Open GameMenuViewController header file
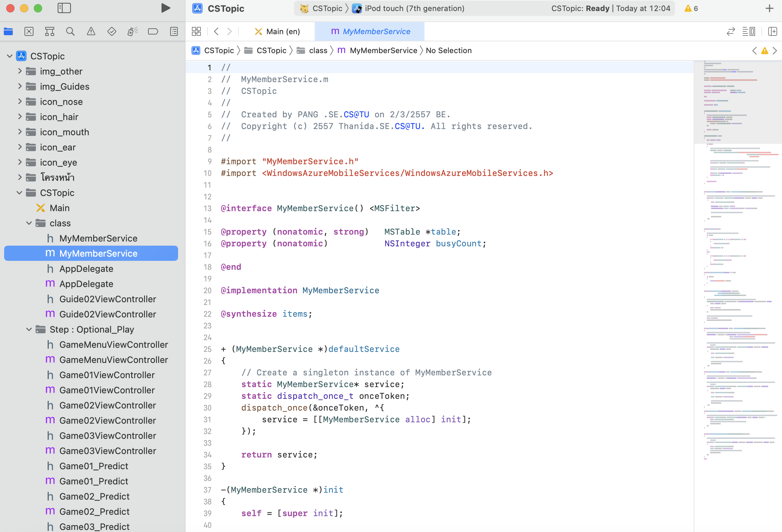 [107, 344]
